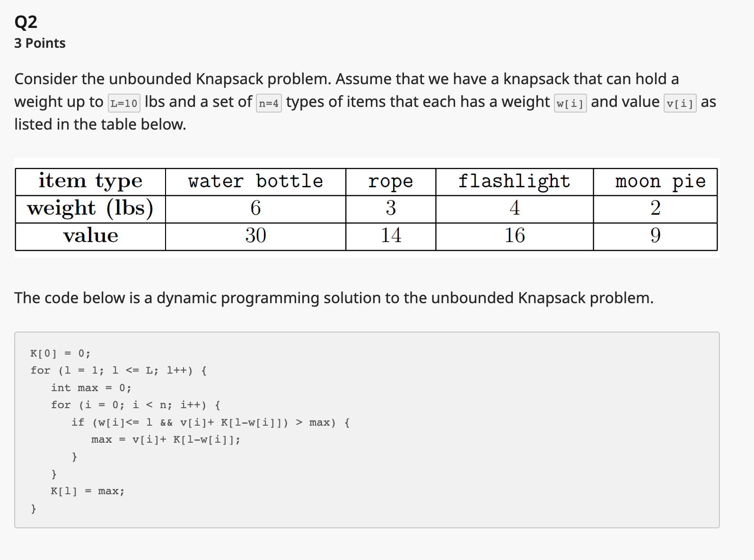This screenshot has height=560, width=754.
Task: Click the water bottle table header
Action: click(x=255, y=182)
